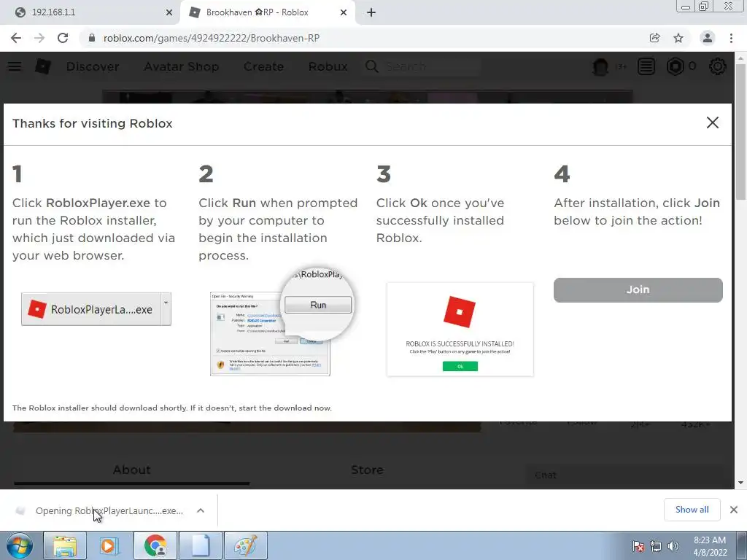Image resolution: width=747 pixels, height=560 pixels.
Task: Share this page via share icon
Action: (x=654, y=38)
